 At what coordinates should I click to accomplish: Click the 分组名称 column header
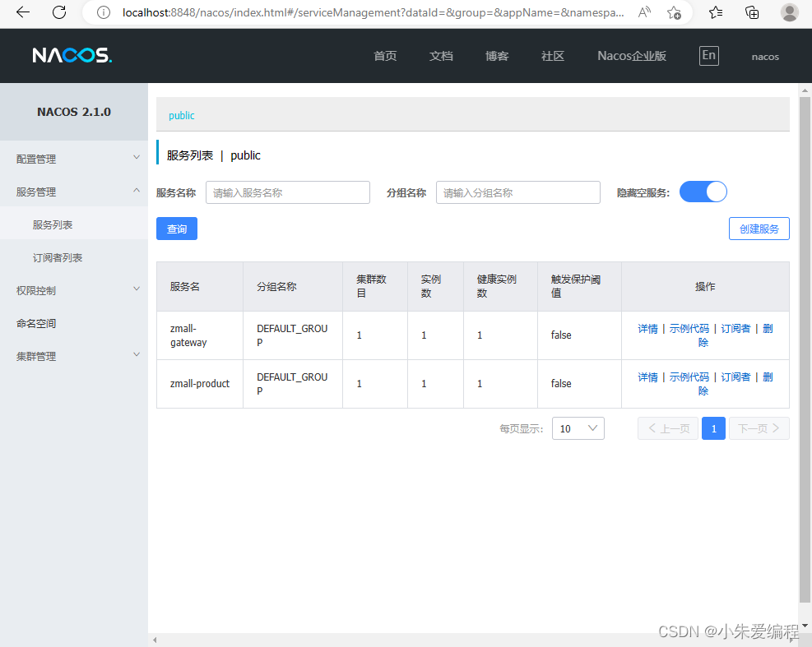tap(293, 287)
